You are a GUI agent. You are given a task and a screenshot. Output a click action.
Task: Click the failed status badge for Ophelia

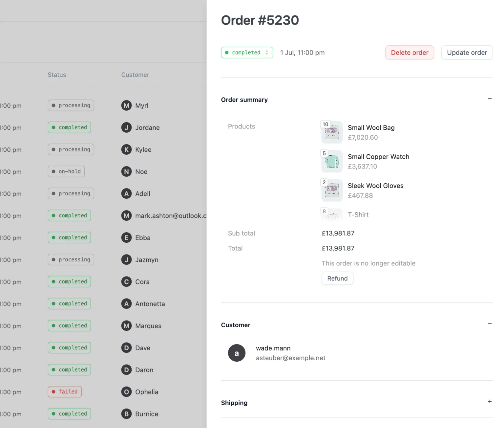[x=65, y=392]
